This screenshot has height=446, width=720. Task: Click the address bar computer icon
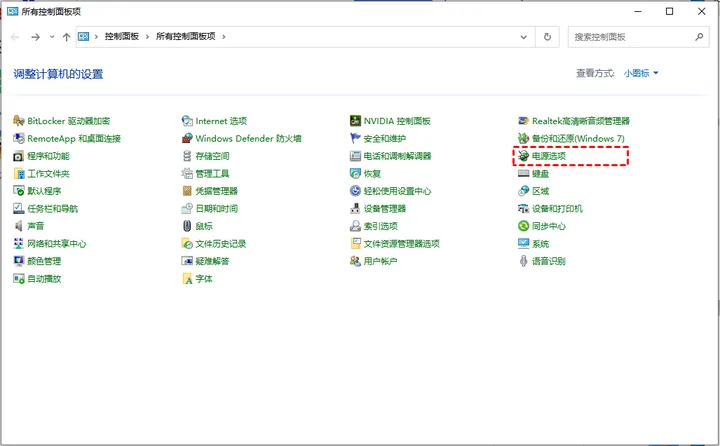(x=83, y=36)
